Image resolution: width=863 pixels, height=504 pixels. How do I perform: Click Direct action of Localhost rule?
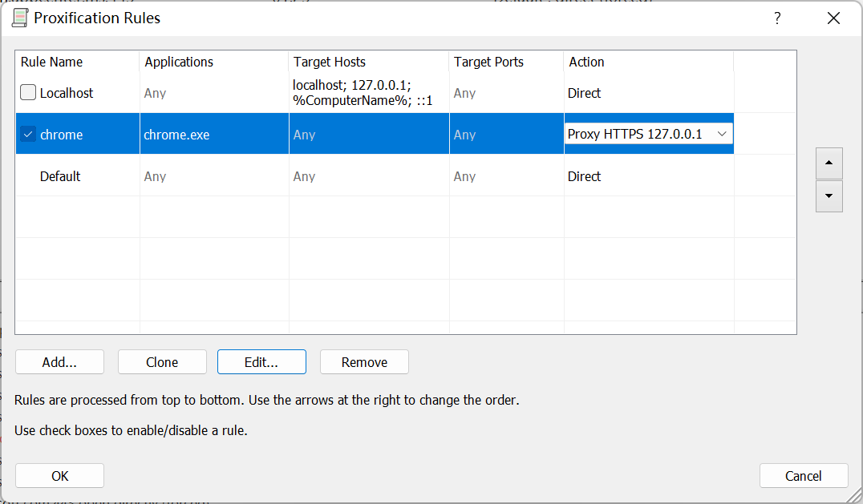point(584,93)
